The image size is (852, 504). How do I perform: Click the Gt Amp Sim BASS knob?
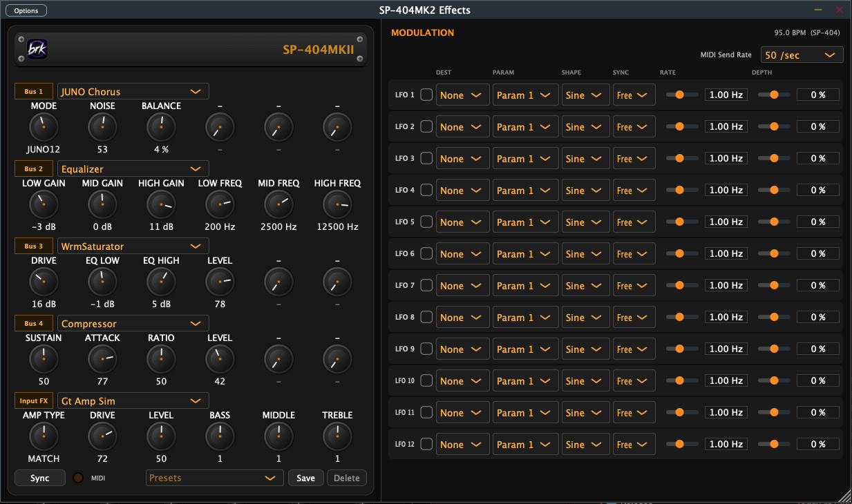pos(220,436)
